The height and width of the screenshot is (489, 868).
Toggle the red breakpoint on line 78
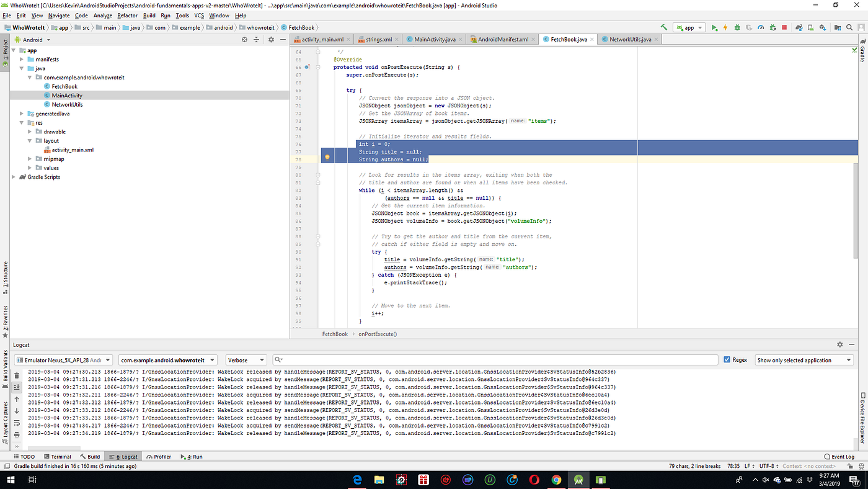coord(327,156)
